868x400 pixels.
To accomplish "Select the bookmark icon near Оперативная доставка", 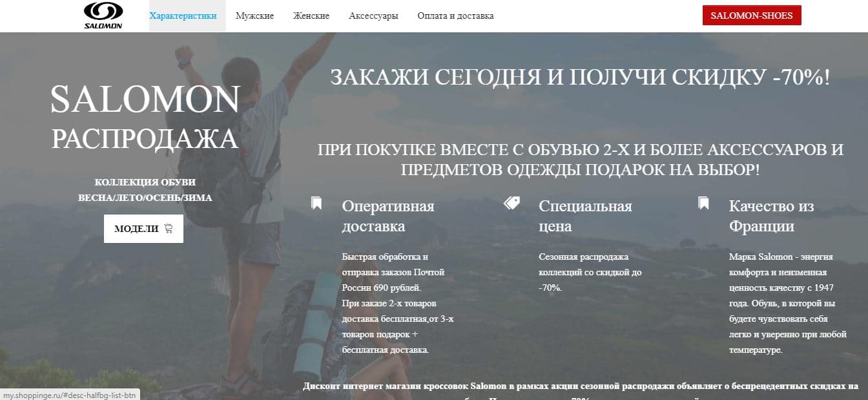I will [316, 202].
